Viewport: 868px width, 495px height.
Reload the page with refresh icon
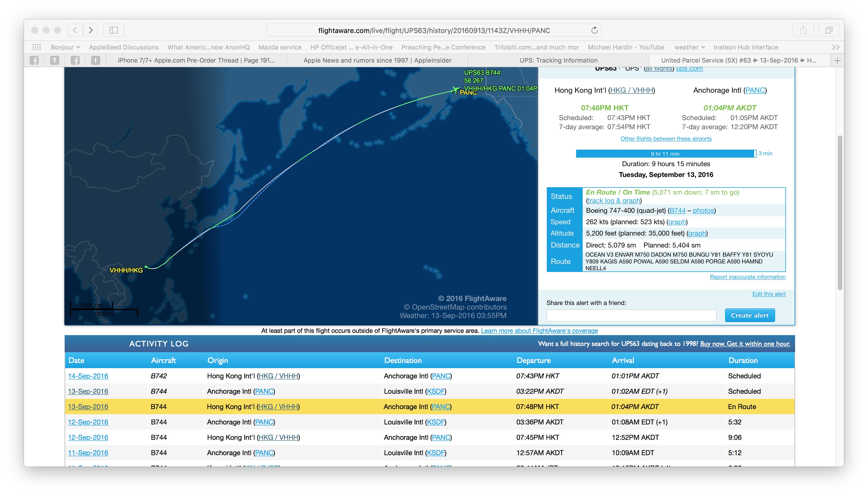pyautogui.click(x=594, y=30)
